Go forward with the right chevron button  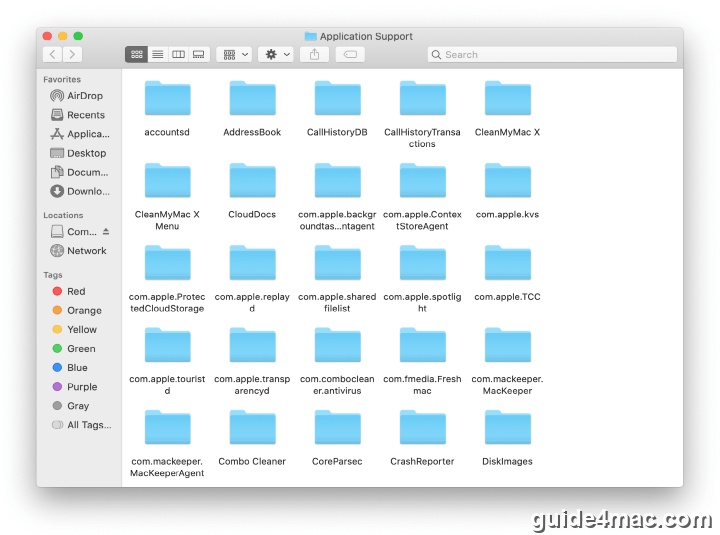(x=73, y=54)
